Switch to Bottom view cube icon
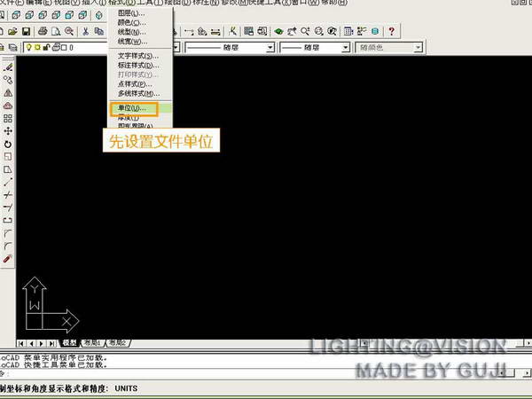This screenshot has width=532, height=399. 29,15
